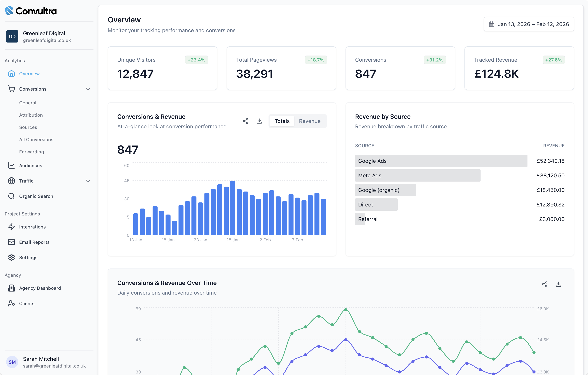Select the Overview home icon in sidebar
The width and height of the screenshot is (588, 375).
11,74
